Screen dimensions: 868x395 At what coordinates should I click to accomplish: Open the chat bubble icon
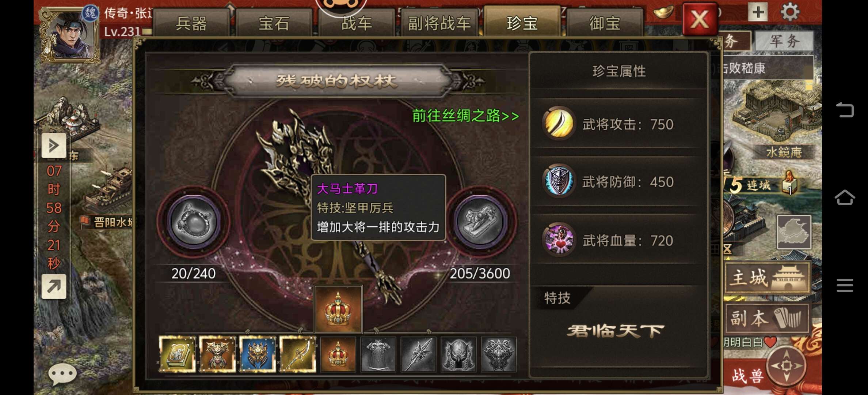point(62,374)
